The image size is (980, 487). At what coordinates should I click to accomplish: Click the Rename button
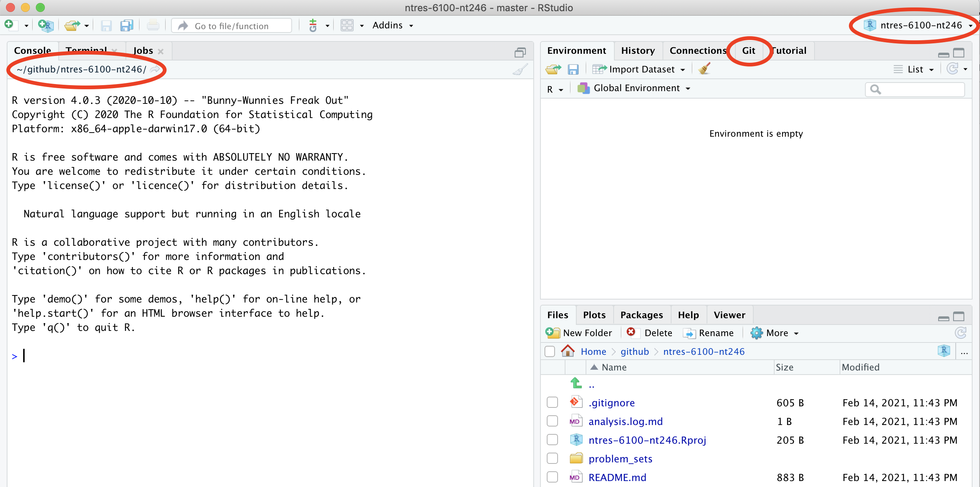click(708, 333)
